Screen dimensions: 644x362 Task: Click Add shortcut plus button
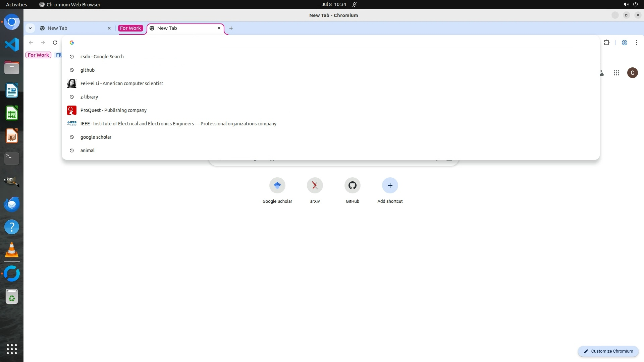[390, 185]
